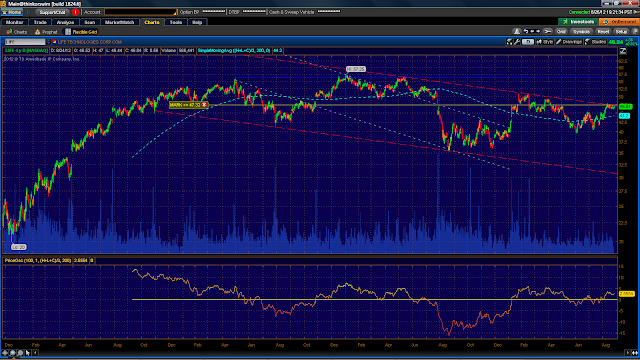Click the zoom in magnifier icon
The image size is (640, 360).
click(13, 353)
